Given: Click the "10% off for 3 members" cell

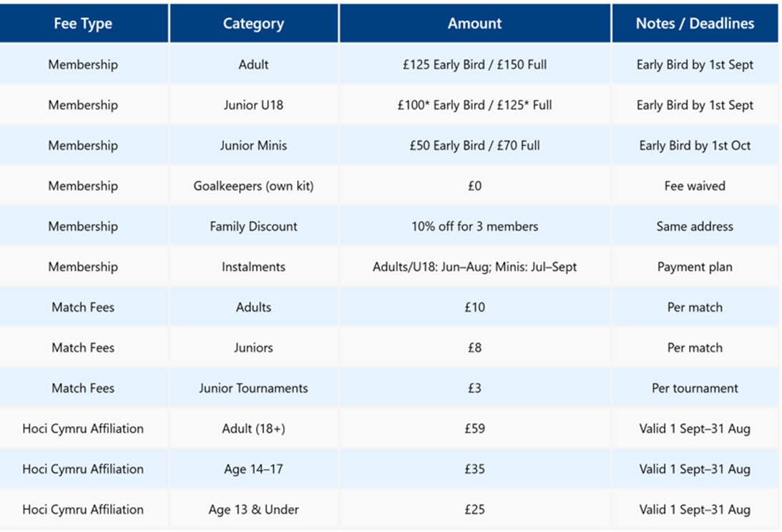Looking at the screenshot, I should point(474,227).
